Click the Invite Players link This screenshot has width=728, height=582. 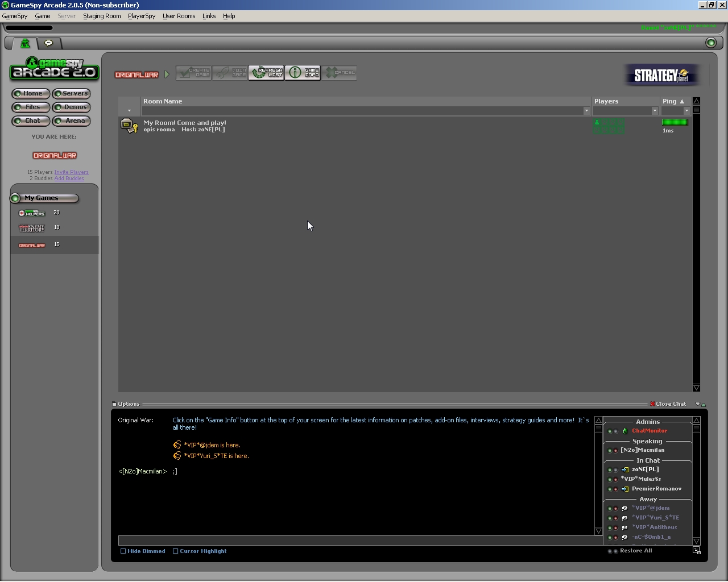[x=71, y=172]
